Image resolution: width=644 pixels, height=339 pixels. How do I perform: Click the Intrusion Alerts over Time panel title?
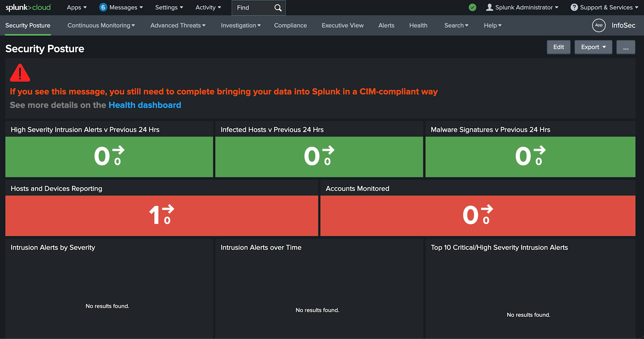pyautogui.click(x=261, y=248)
